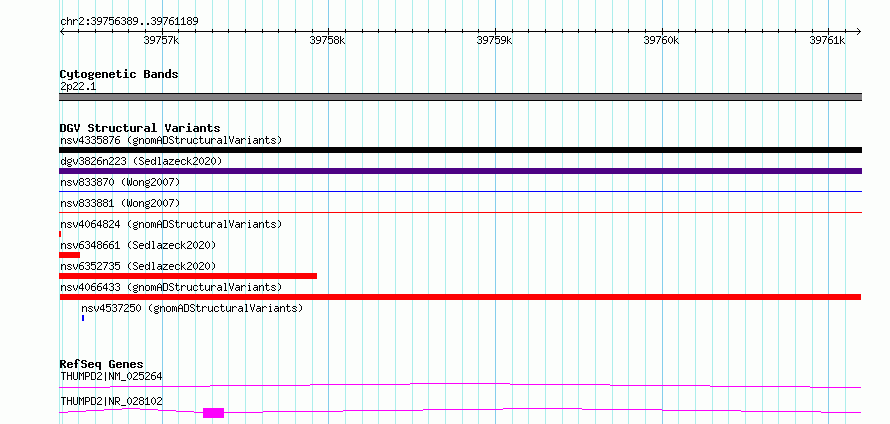
Task: Click the THUMPD2|NM_025264 gene label
Action: (111, 376)
